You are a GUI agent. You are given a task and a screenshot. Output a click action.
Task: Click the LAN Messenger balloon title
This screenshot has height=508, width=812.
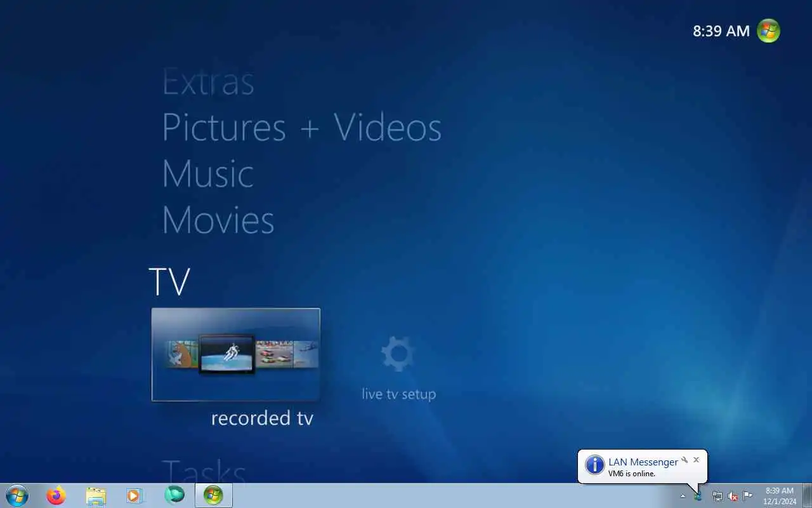click(643, 462)
